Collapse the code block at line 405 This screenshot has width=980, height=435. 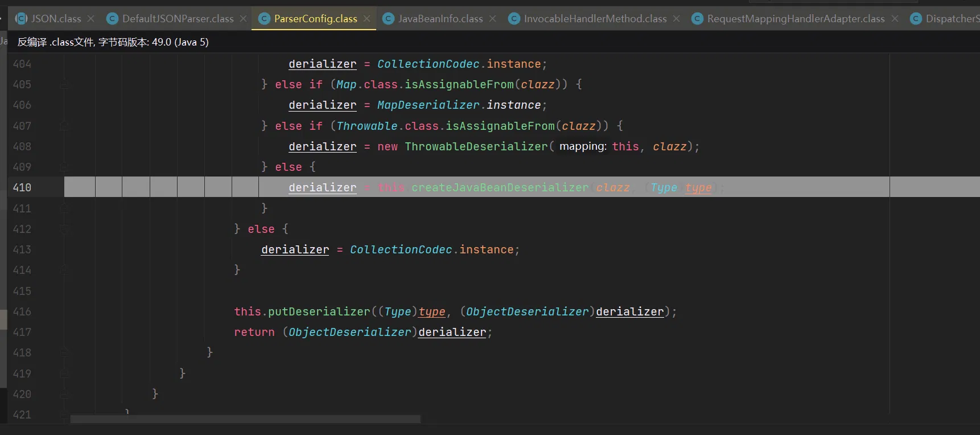(x=64, y=85)
